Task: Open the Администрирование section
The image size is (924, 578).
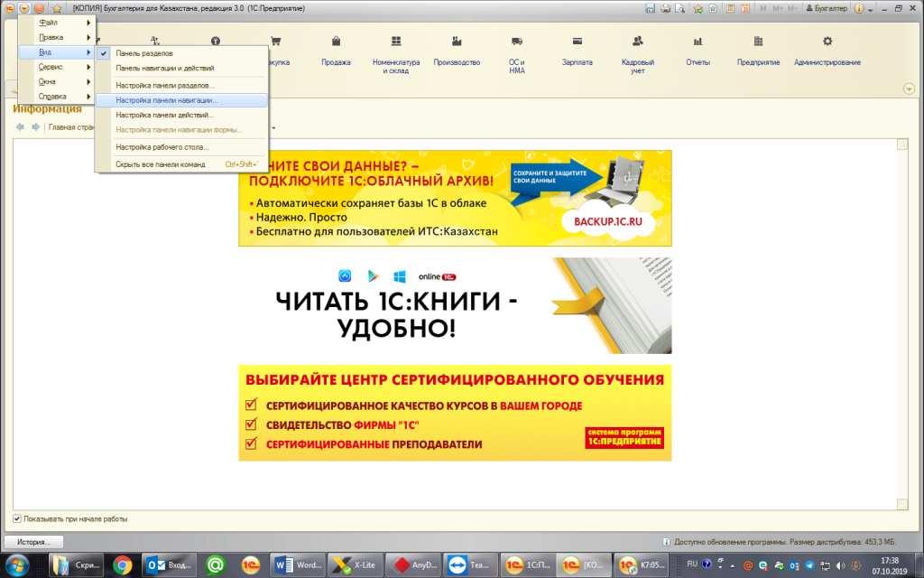Action: (x=827, y=51)
